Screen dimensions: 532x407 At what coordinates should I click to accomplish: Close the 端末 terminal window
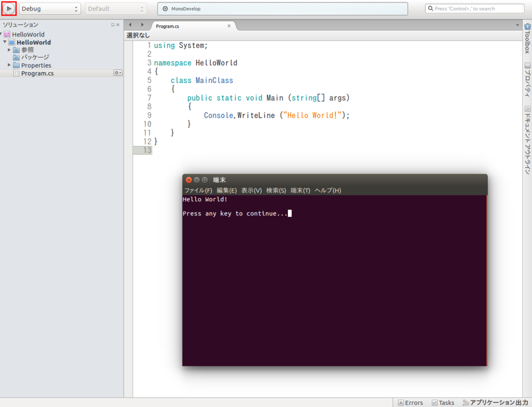[189, 180]
